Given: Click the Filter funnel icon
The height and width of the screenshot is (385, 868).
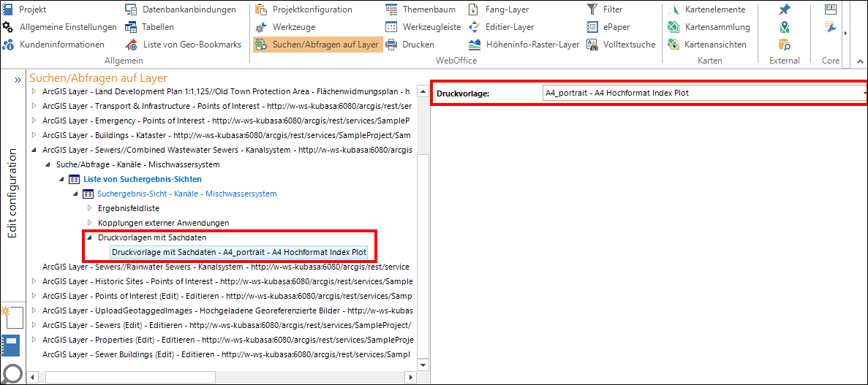Looking at the screenshot, I should point(592,9).
